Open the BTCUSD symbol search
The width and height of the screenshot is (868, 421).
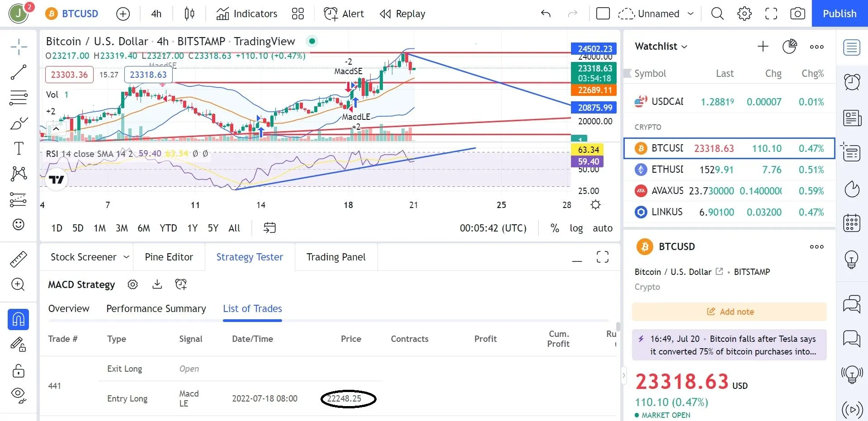[x=72, y=14]
